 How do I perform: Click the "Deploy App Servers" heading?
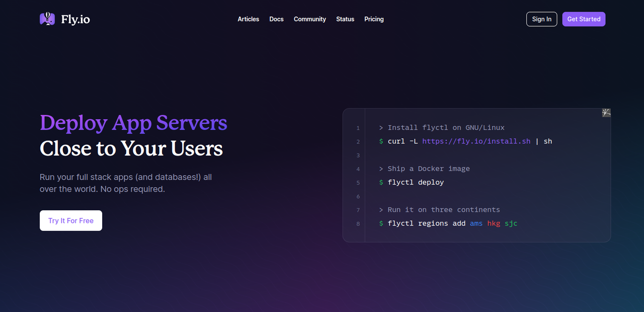click(133, 123)
